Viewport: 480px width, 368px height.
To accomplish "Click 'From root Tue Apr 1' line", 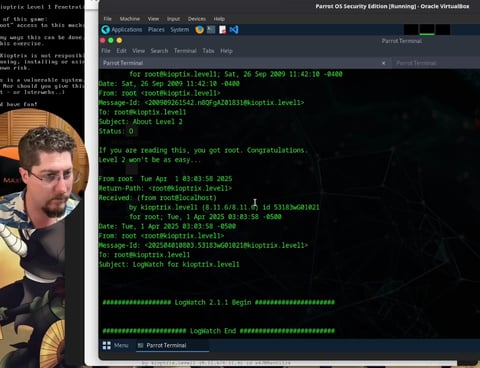I will 165,179.
